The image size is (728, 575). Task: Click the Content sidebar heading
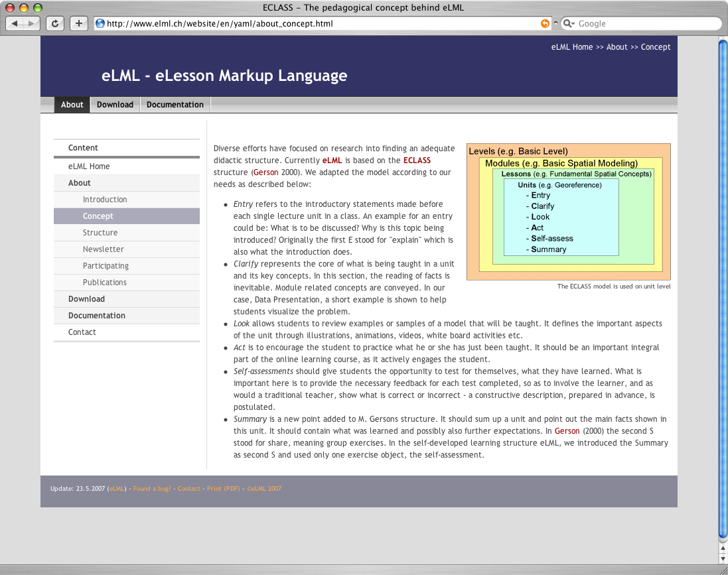[x=83, y=148]
